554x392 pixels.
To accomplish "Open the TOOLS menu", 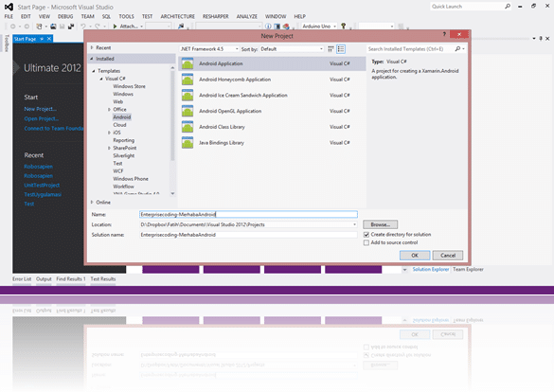I will (126, 17).
